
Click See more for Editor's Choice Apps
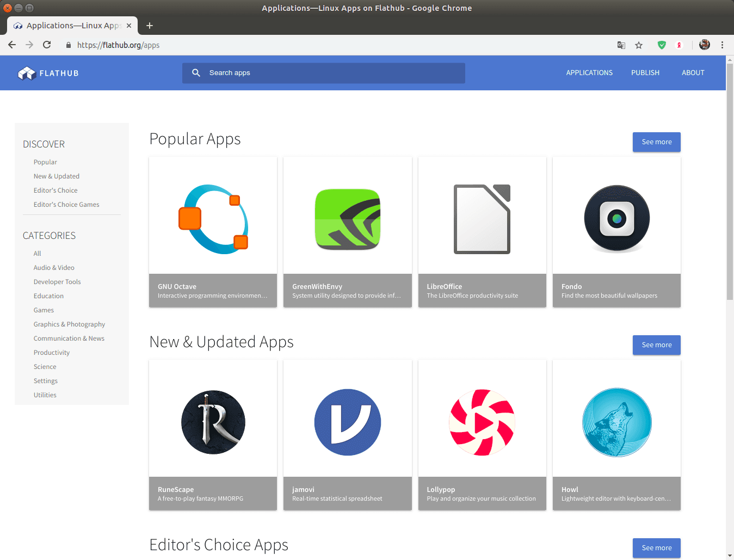[x=657, y=548]
